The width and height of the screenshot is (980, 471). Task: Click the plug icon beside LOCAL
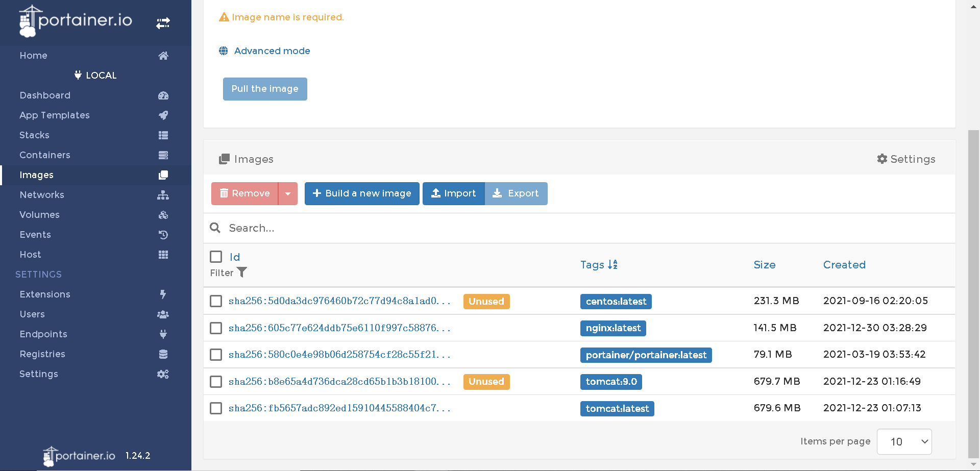pos(78,75)
